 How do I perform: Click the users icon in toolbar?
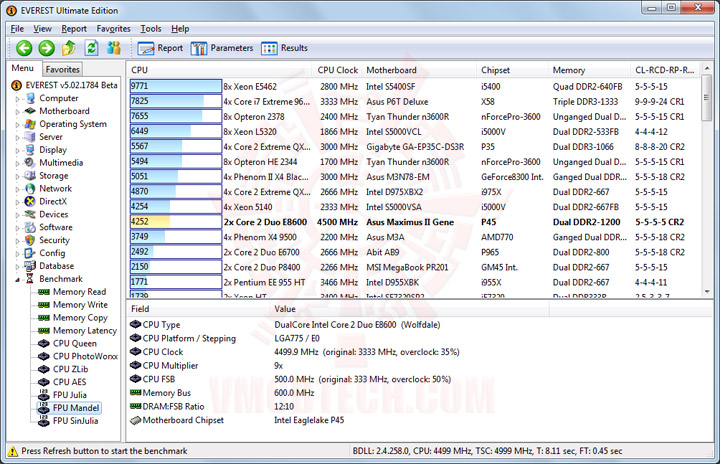[114, 48]
